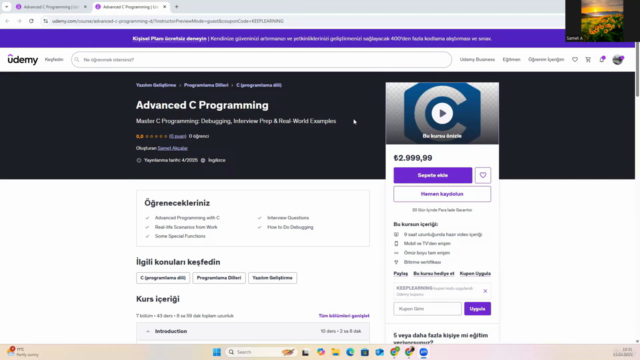The width and height of the screenshot is (640, 360).
Task: Go back in browser history
Action: coord(7,21)
